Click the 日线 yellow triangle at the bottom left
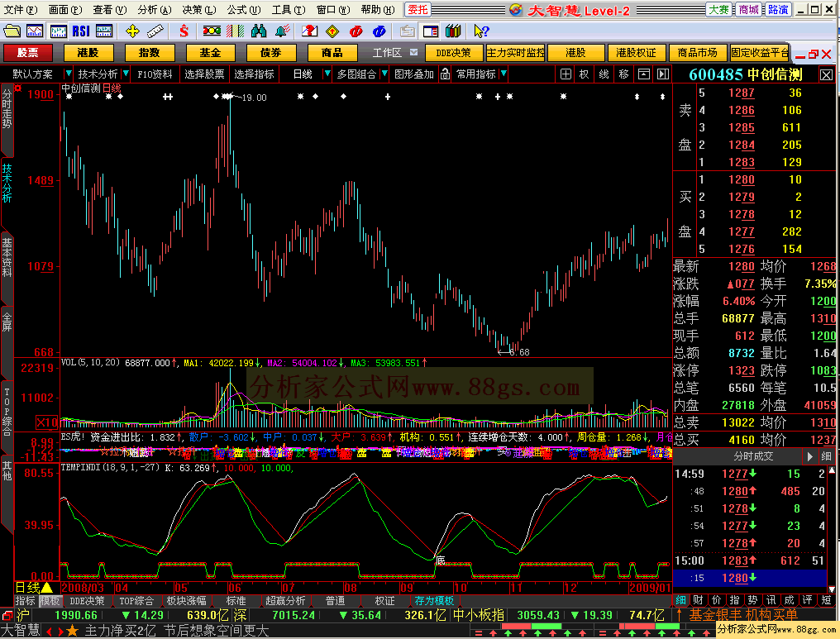840x639 pixels. point(47,588)
